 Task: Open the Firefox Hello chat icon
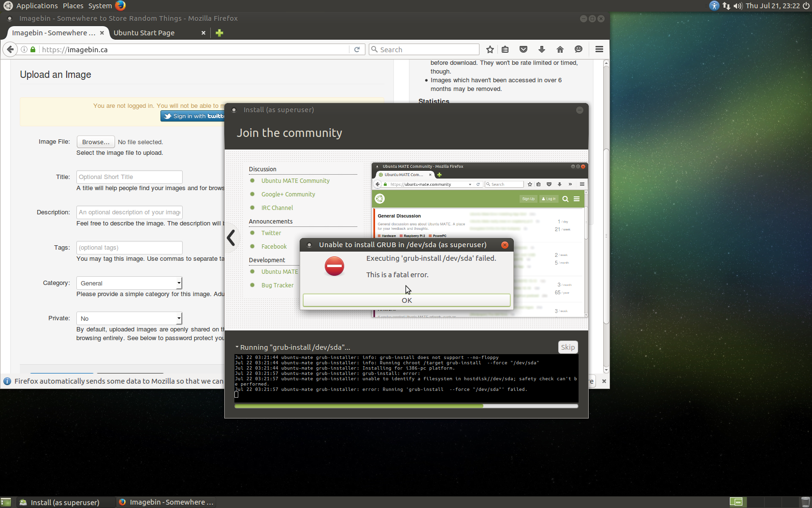pyautogui.click(x=579, y=49)
